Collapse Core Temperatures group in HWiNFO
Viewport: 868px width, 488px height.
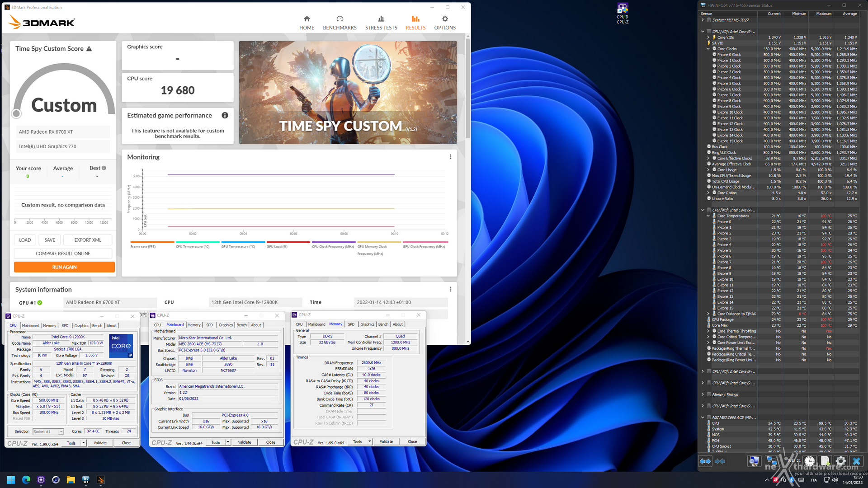(708, 216)
